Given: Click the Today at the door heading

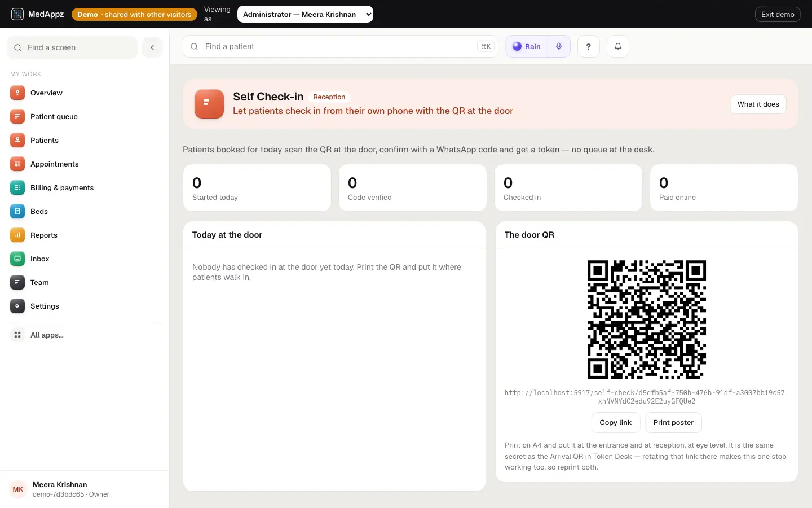Looking at the screenshot, I should coord(227,235).
